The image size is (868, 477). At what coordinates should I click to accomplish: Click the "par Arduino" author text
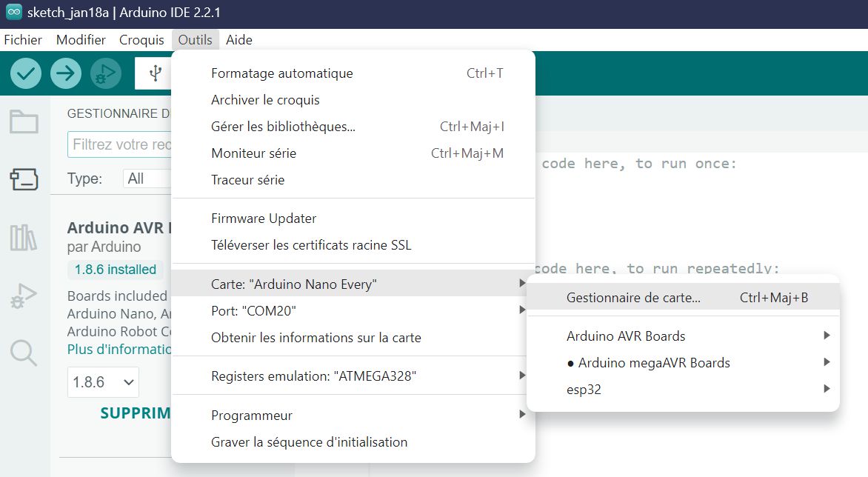tap(104, 247)
